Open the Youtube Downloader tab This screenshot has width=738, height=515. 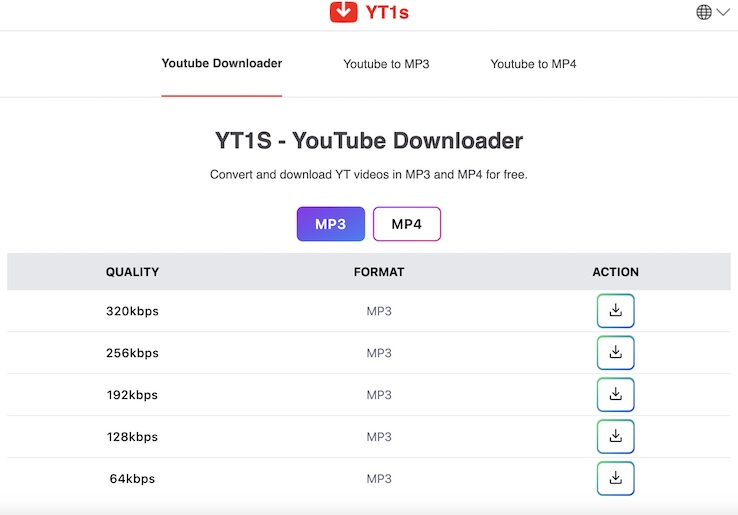(x=222, y=64)
